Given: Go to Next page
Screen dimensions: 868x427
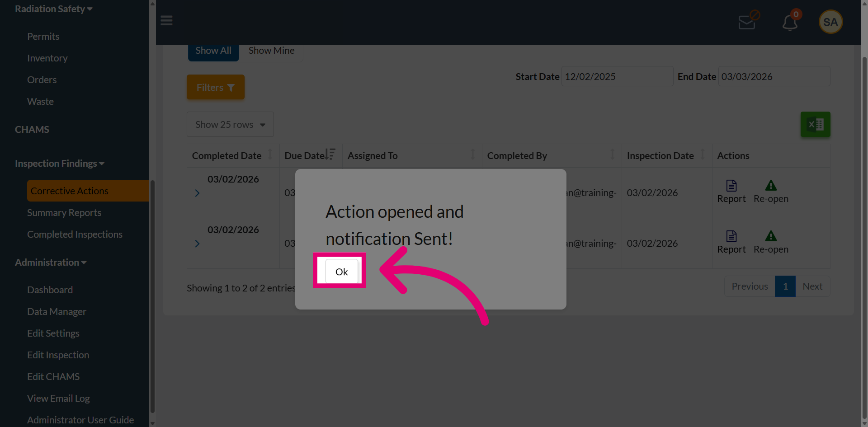Looking at the screenshot, I should click(x=812, y=286).
